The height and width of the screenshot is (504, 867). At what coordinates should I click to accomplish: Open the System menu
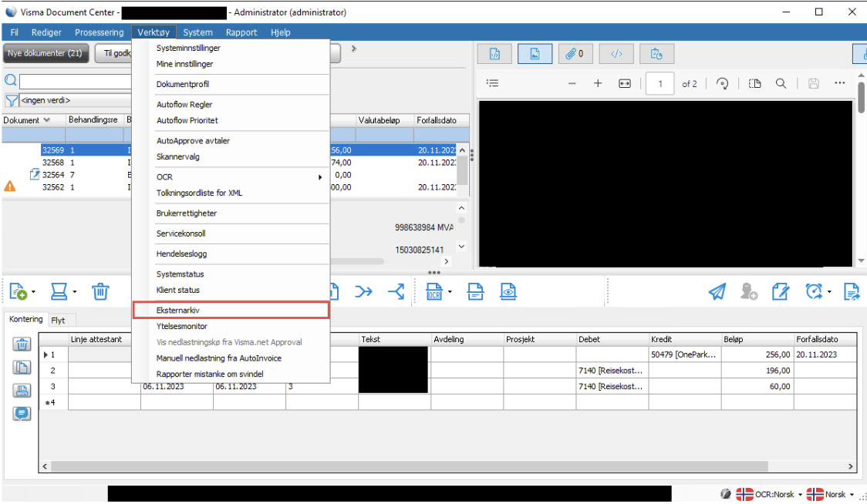197,32
